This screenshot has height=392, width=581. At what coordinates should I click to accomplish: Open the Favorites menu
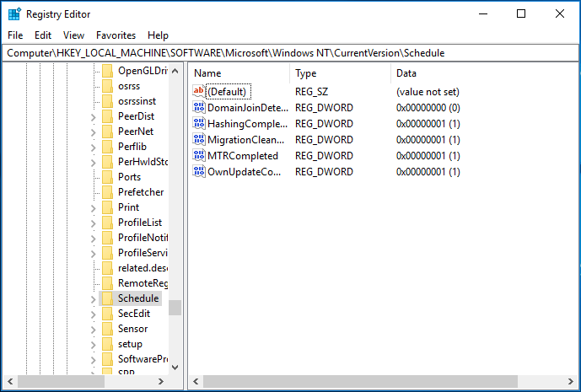click(x=116, y=35)
